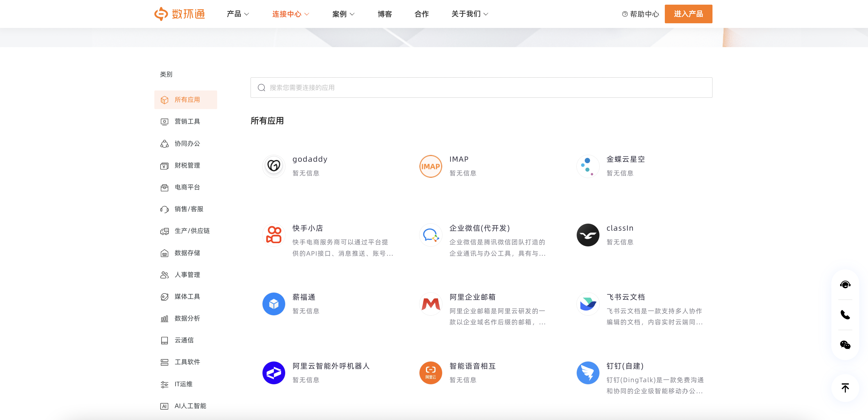Viewport: 868px width, 420px height.
Task: Open the 钉钉(自建) app title
Action: click(x=625, y=366)
